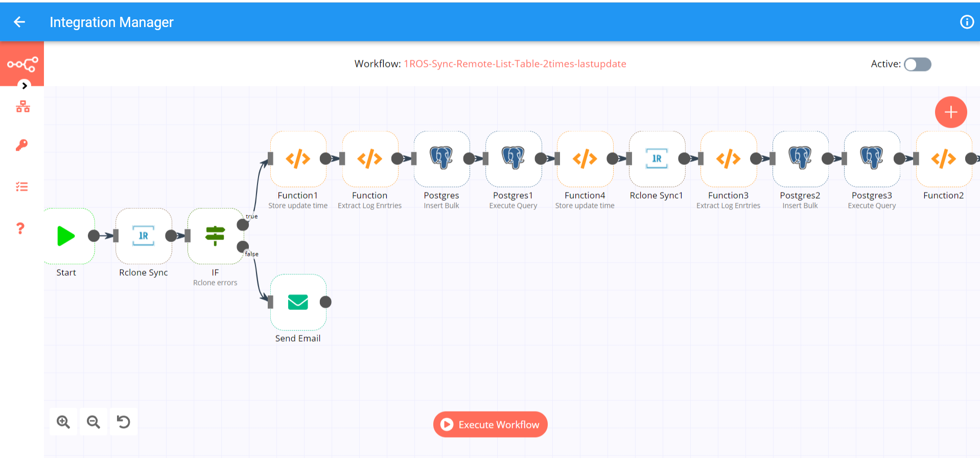Select the IF Rclone errors node

point(215,236)
